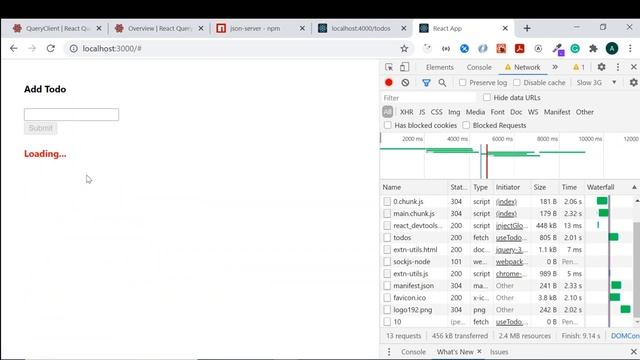Enable the Preserve log checkbox

(x=462, y=82)
